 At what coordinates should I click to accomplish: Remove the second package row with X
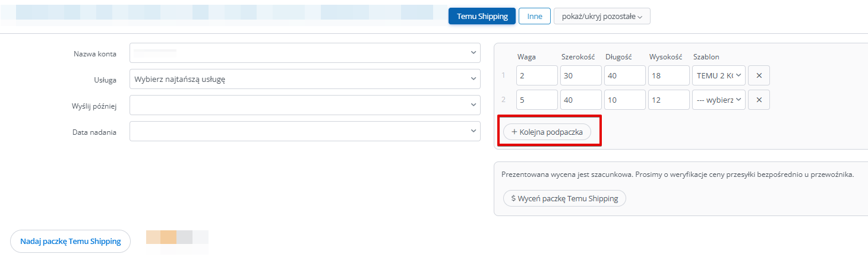(x=759, y=100)
